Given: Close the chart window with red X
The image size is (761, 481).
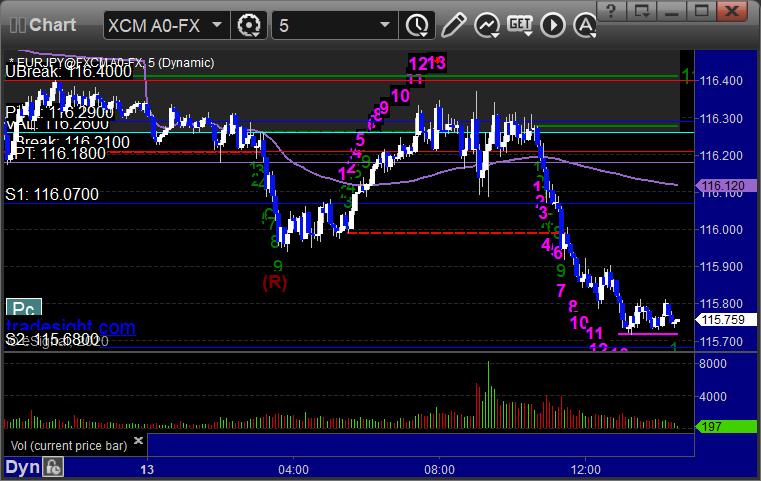Looking at the screenshot, I should (x=733, y=11).
